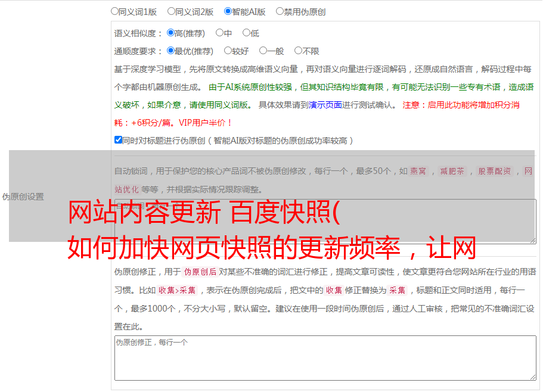The width and height of the screenshot is (543, 392).
Task: Select the 同义词1版 radio option
Action: point(115,11)
